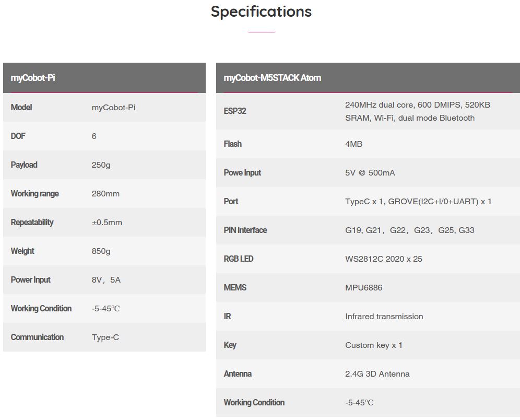Click the Type-C communication value
This screenshot has height=420, width=520.
[105, 337]
